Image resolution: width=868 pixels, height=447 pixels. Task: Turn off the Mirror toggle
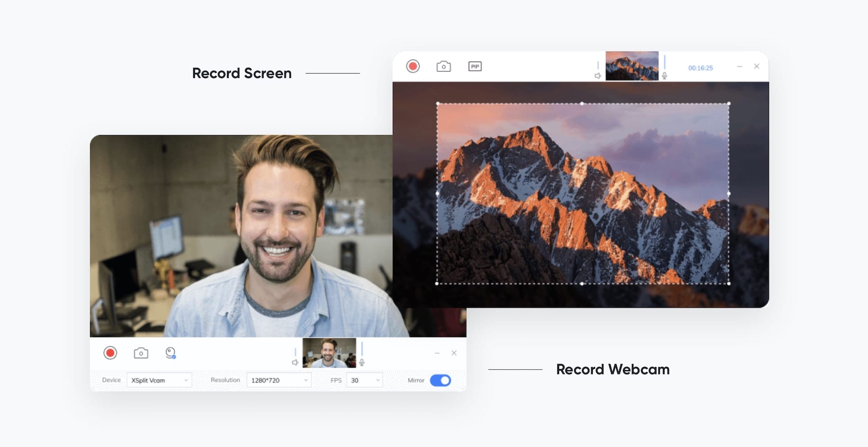(x=440, y=380)
